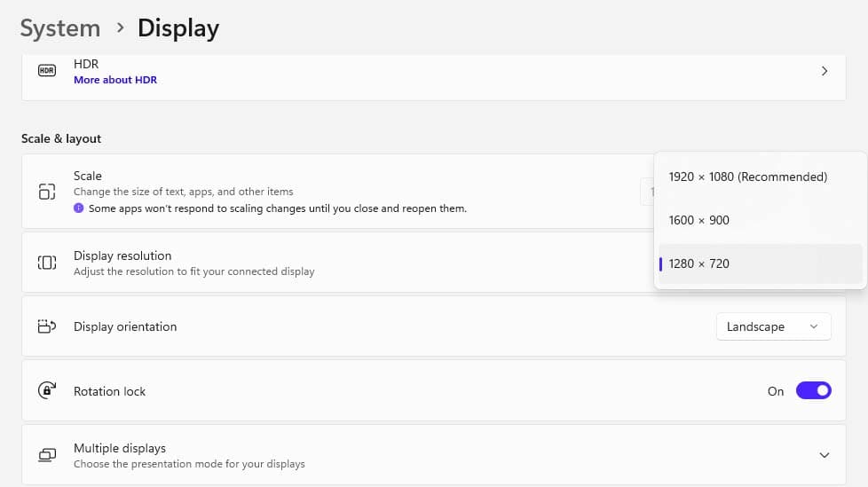Viewport: 868px width, 487px height.
Task: Expand the Multiple displays section chevron
Action: tap(825, 455)
